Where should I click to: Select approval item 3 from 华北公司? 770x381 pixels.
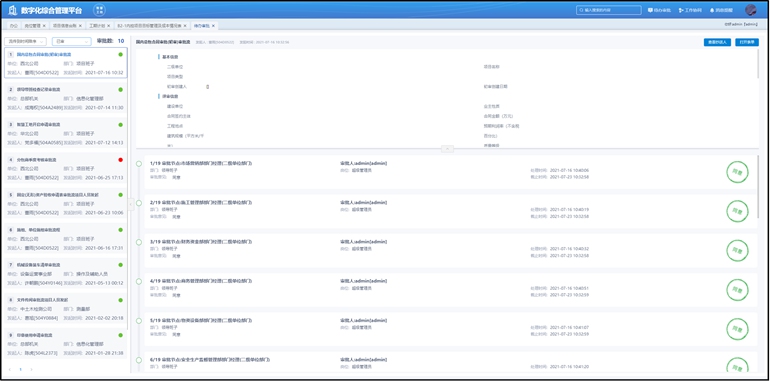65,133
